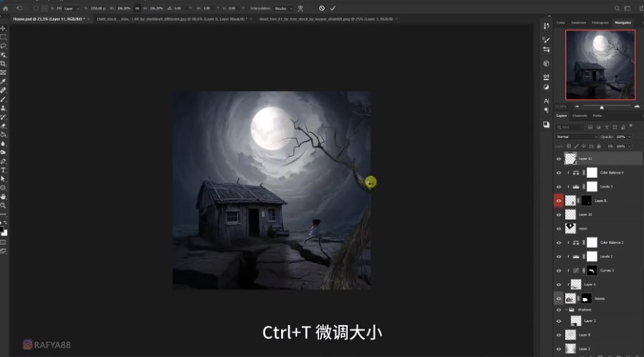Image resolution: width=644 pixels, height=357 pixels.
Task: Switch to the dead_tree document tab
Action: pyautogui.click(x=293, y=18)
